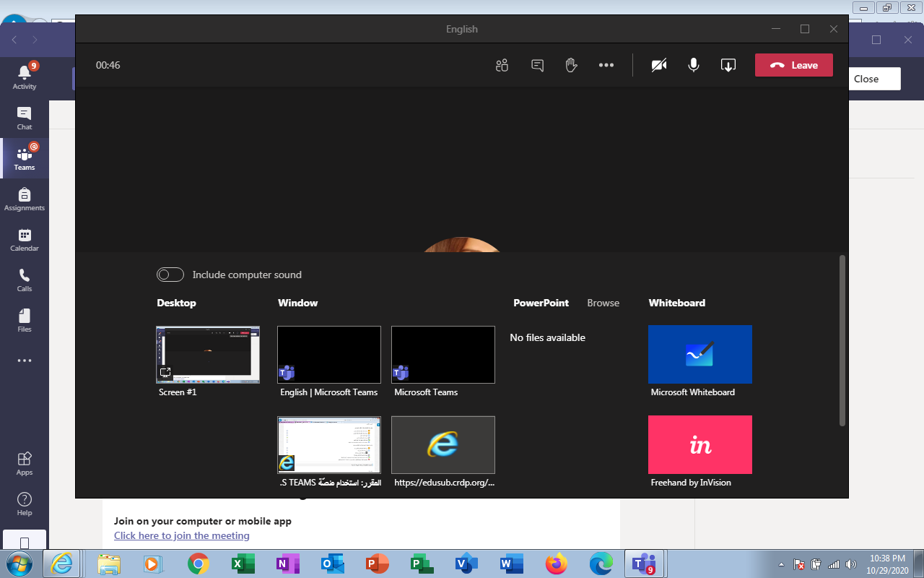Launch Word from the taskbar
Screen dimensions: 924x578
pos(512,564)
